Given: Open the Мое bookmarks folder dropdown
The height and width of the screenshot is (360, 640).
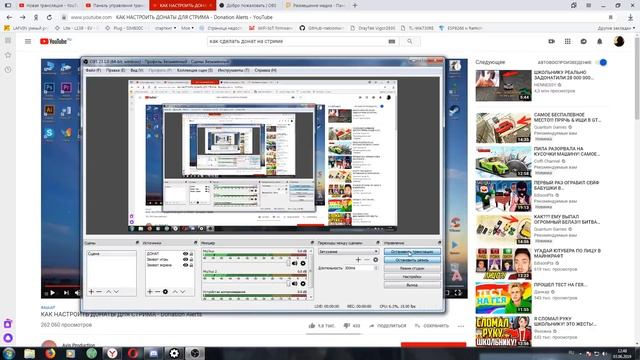Looking at the screenshot, I should click(x=187, y=28).
